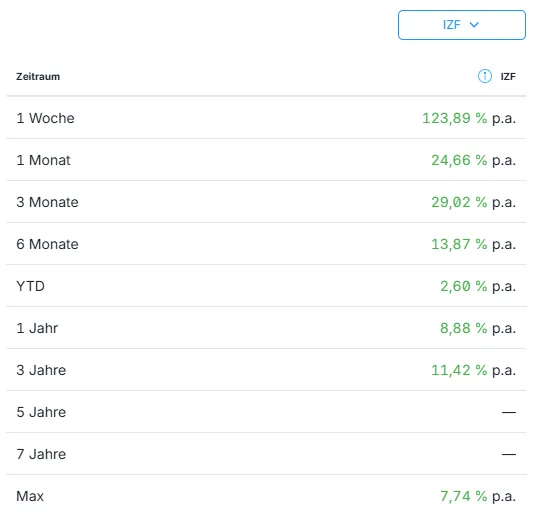Viewport: 541px width, 526px height.
Task: Select the 1 Woche row
Action: 266,118
